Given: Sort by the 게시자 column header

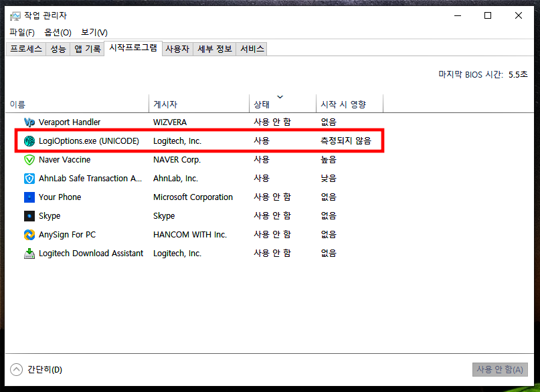Looking at the screenshot, I should [x=199, y=104].
